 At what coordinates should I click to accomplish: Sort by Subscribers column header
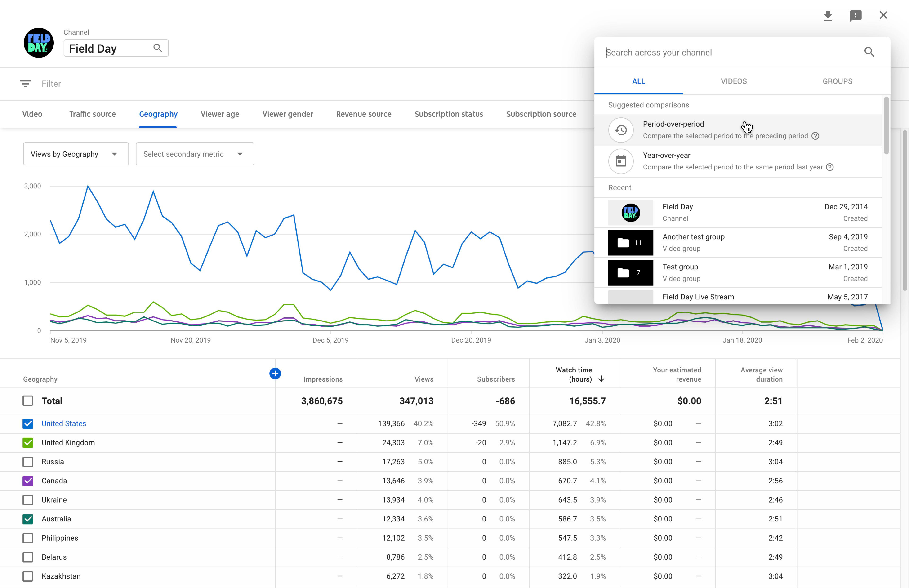click(496, 379)
